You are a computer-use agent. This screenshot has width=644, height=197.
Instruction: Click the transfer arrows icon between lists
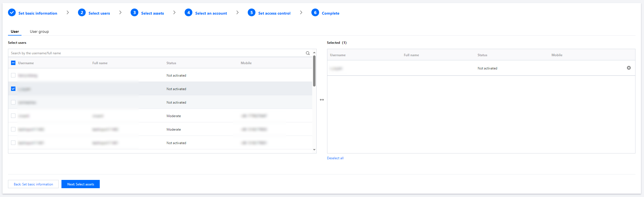tap(322, 100)
